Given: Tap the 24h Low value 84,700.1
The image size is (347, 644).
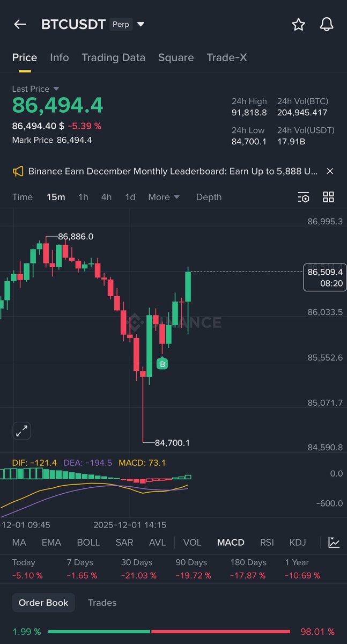Looking at the screenshot, I should (x=249, y=141).
